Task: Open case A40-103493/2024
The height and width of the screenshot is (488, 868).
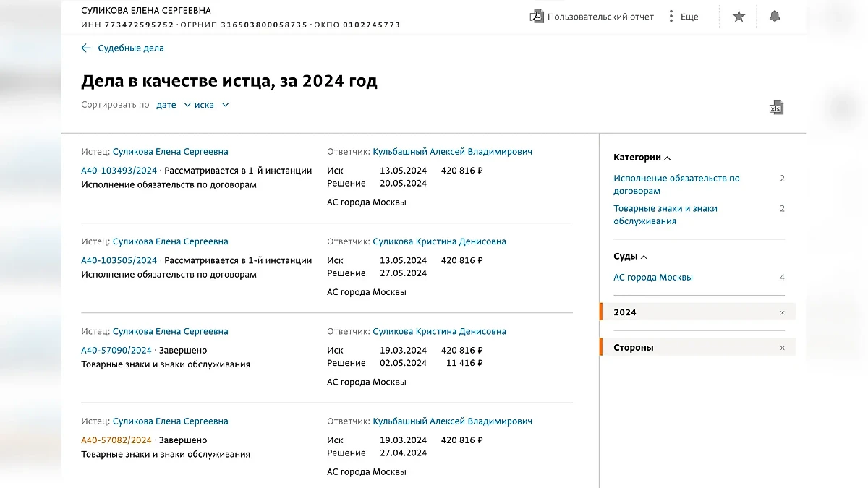Action: pyautogui.click(x=119, y=171)
